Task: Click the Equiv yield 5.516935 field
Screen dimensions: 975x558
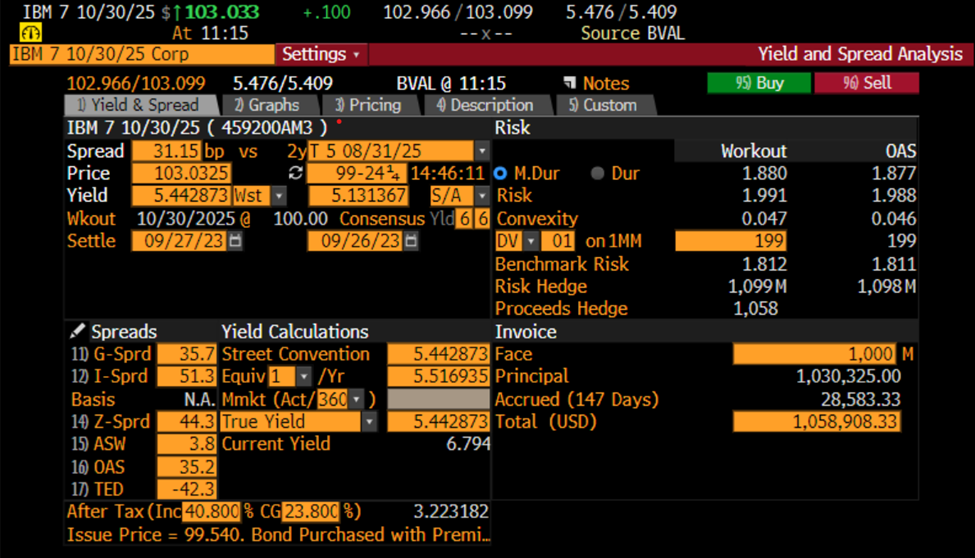Action: coord(438,376)
